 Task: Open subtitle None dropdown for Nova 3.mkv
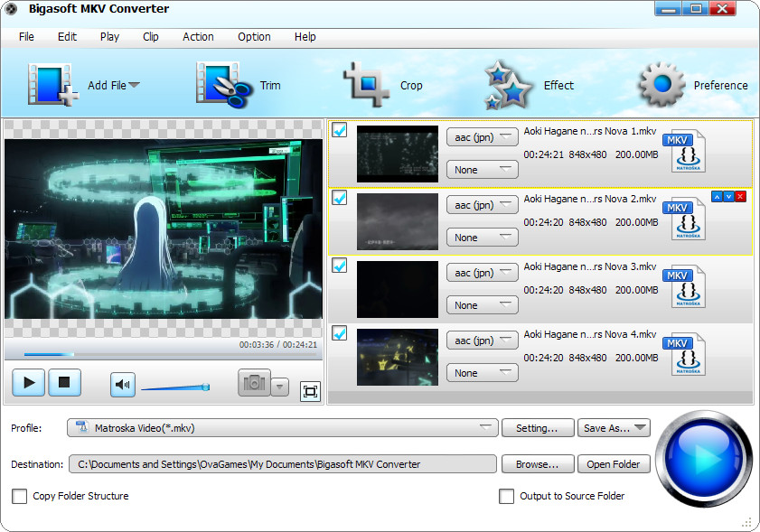click(x=483, y=305)
